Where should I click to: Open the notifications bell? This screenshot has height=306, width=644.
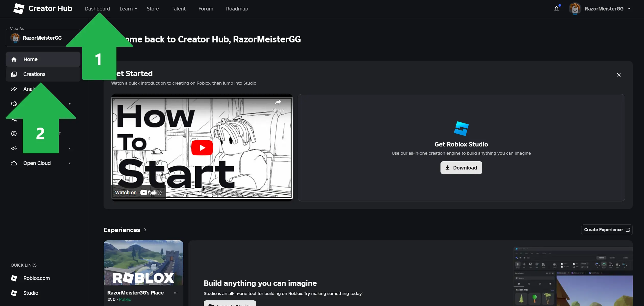point(557,9)
